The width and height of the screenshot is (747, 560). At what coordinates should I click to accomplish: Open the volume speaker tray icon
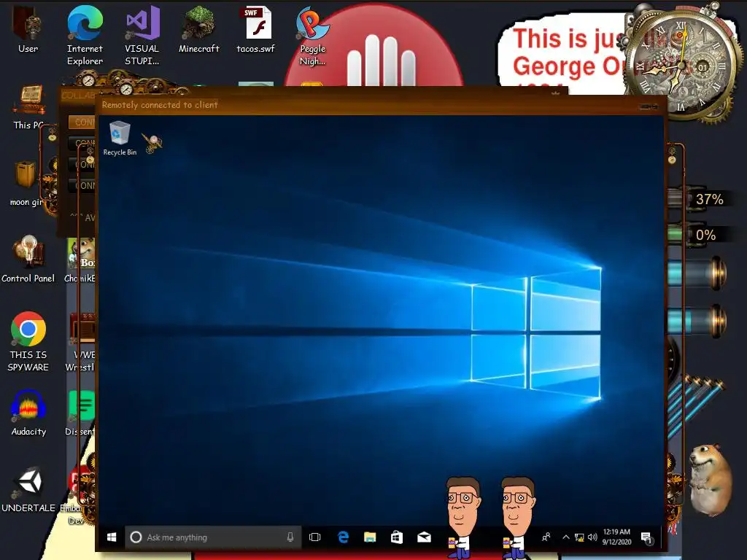592,537
